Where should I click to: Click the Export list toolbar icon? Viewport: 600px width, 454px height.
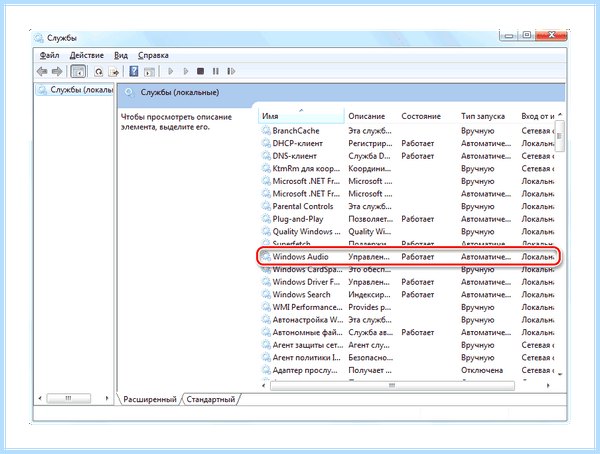114,72
